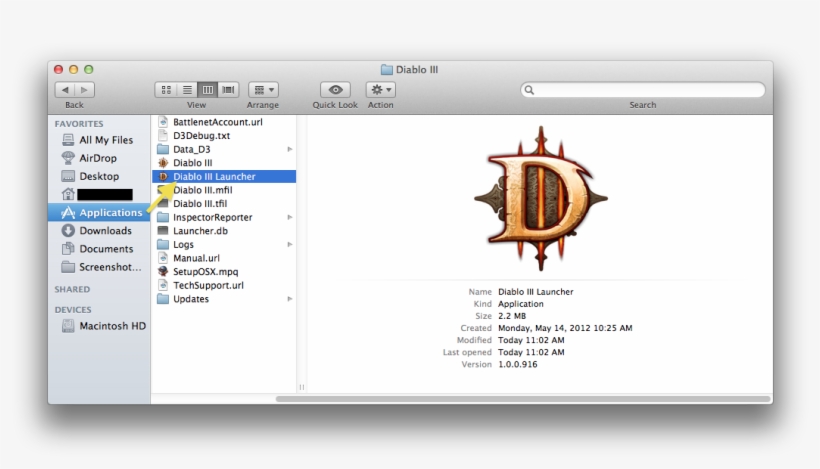Viewport: 820px width, 469px height.
Task: Select the Diablo III Launcher row
Action: click(224, 176)
